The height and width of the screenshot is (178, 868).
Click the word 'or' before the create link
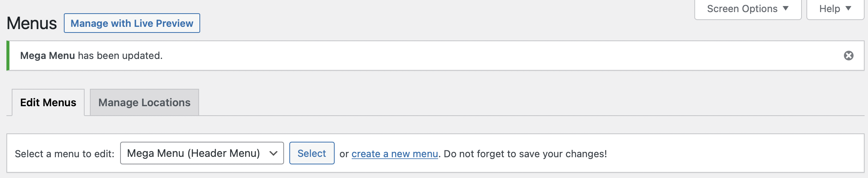coord(344,154)
